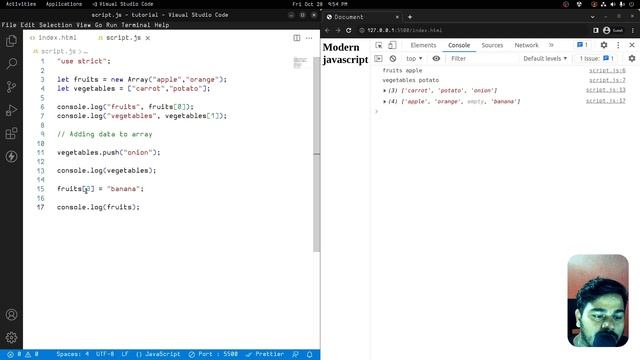This screenshot has width=640, height=360.
Task: Toggle the device toolbar in DevTools
Action: (392, 45)
